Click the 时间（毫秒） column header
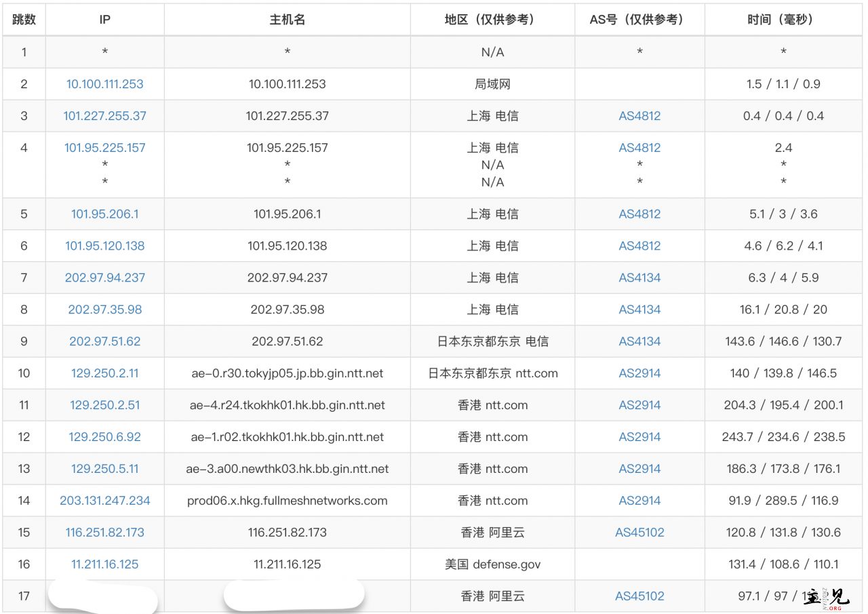The width and height of the screenshot is (868, 614). (x=784, y=20)
